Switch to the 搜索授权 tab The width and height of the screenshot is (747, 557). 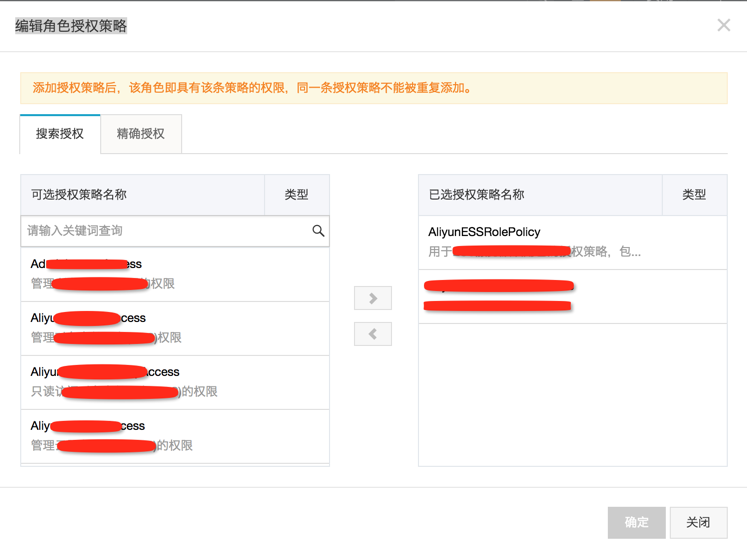tap(60, 134)
